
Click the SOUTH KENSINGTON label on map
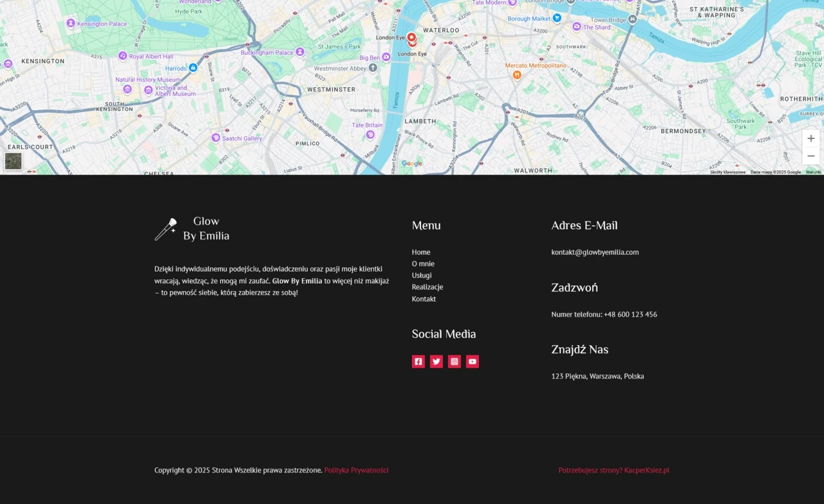pyautogui.click(x=115, y=107)
